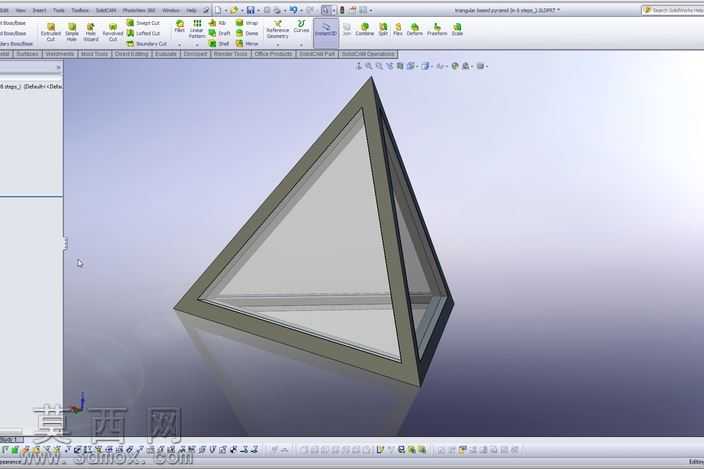Select the Extruded Cut tool
Image resolution: width=704 pixels, height=469 pixels.
[51, 32]
